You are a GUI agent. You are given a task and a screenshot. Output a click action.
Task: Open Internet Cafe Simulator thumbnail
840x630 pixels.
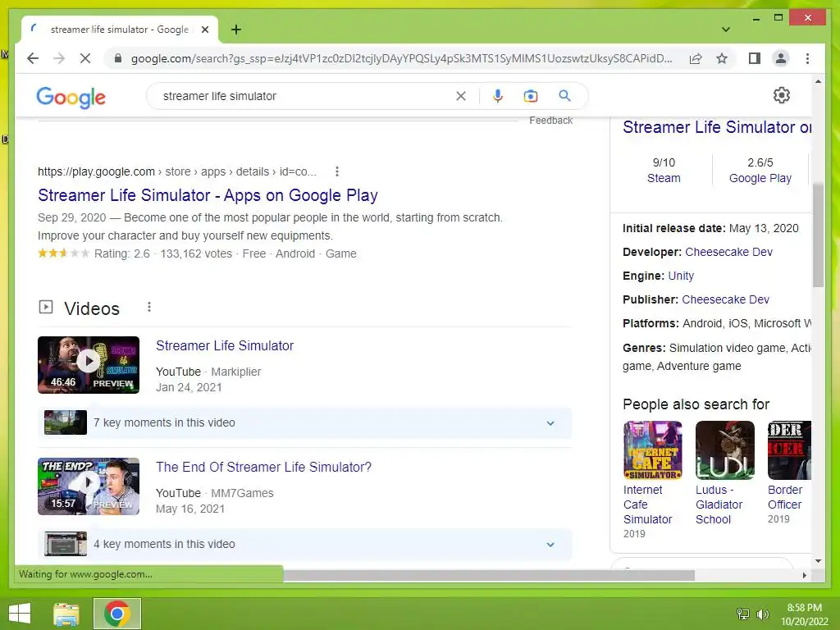coord(652,450)
